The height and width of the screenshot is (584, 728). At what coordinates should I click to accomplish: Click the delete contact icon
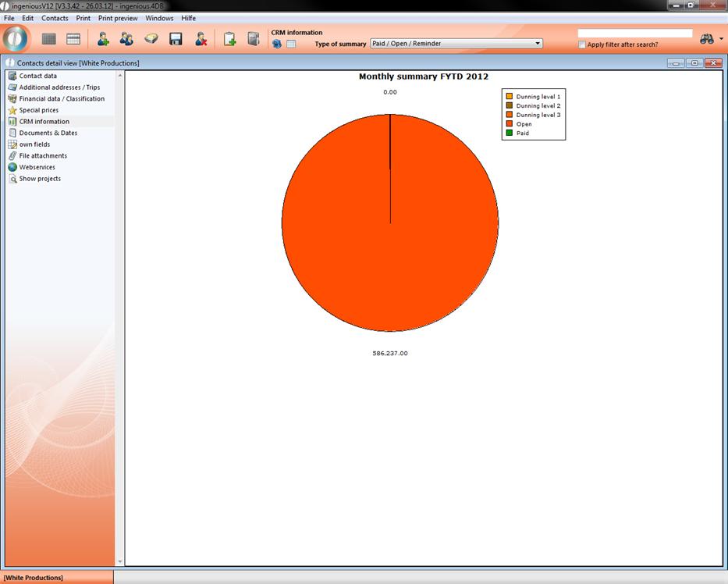point(201,39)
